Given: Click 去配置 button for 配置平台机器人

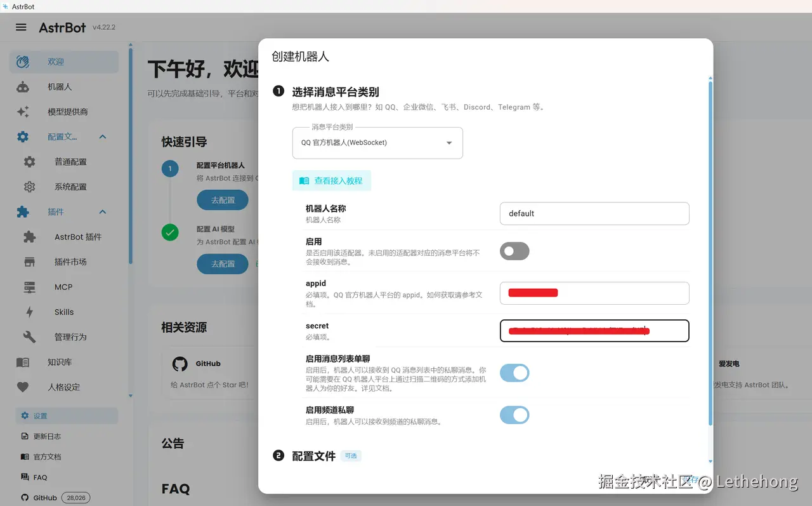Looking at the screenshot, I should [x=223, y=200].
